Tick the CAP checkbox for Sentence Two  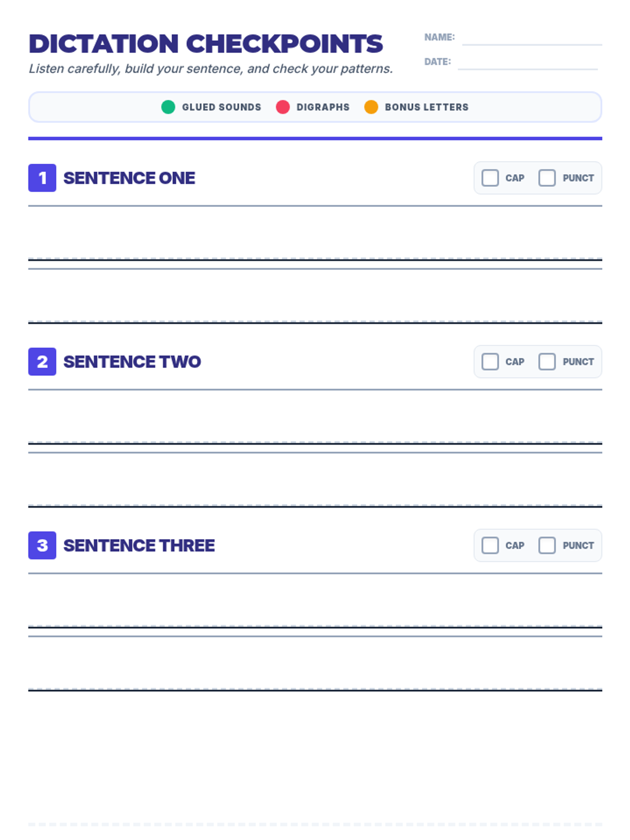[x=490, y=362]
